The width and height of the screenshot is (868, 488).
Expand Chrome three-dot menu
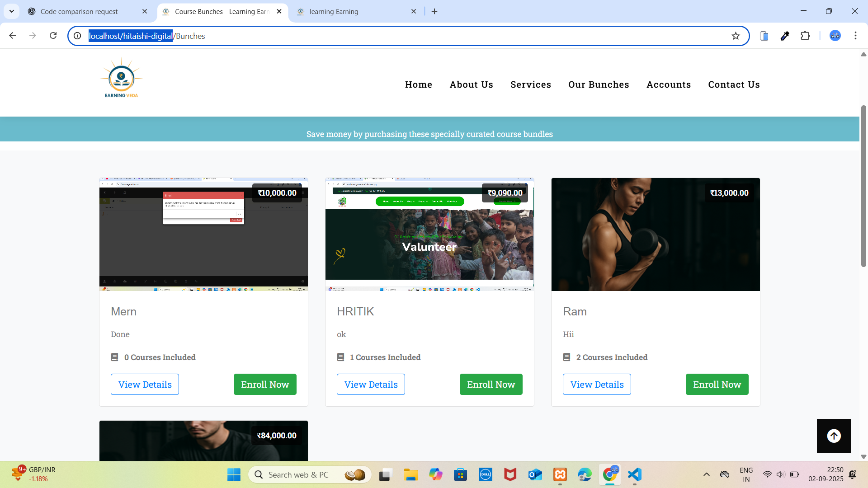pos(855,36)
